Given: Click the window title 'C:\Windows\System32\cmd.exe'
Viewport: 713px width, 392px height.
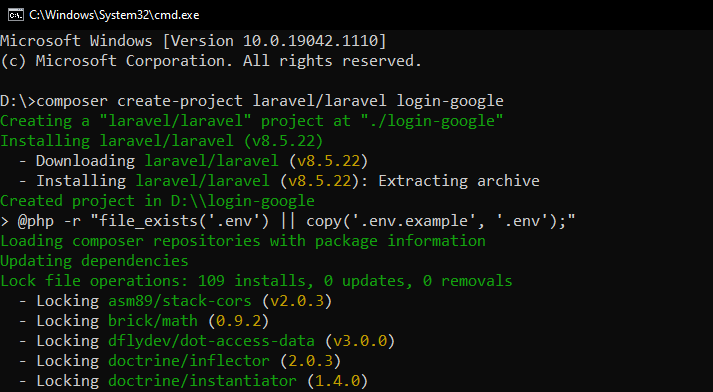Looking at the screenshot, I should pos(114,15).
